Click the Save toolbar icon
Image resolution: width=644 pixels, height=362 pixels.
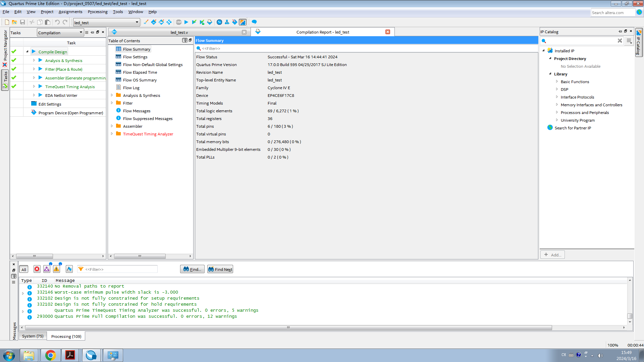pos(22,22)
